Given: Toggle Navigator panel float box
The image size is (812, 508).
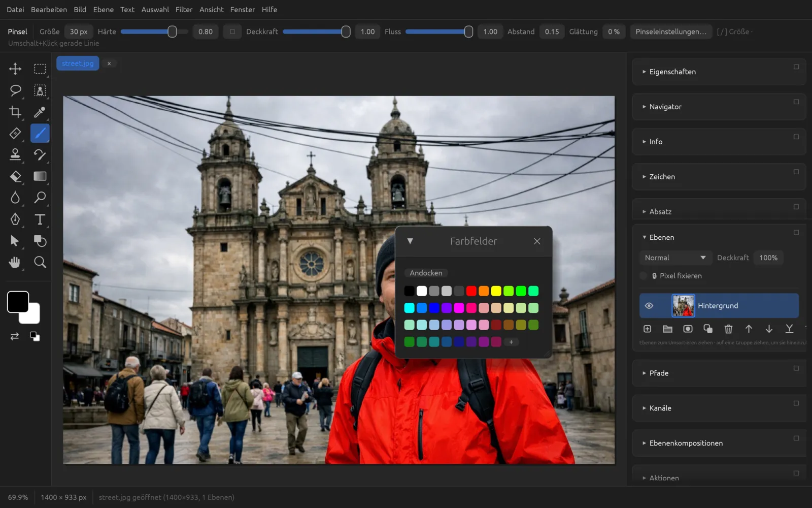Looking at the screenshot, I should (x=796, y=102).
